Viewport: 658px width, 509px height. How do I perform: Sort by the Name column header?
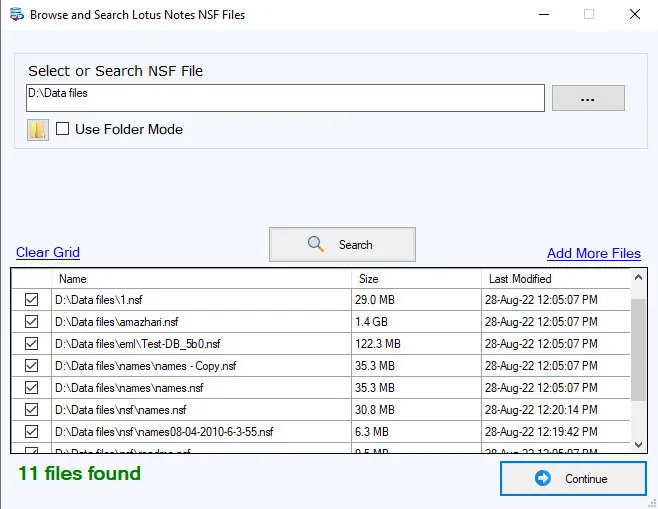(x=201, y=279)
